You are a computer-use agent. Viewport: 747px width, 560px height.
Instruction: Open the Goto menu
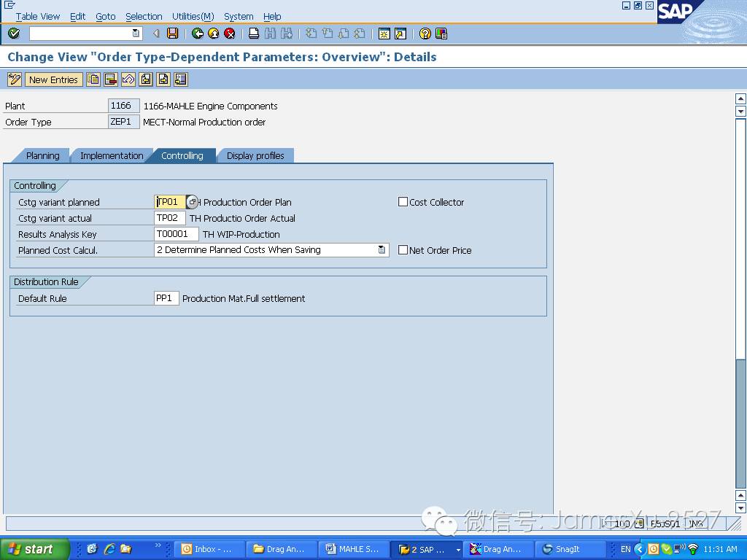[106, 16]
